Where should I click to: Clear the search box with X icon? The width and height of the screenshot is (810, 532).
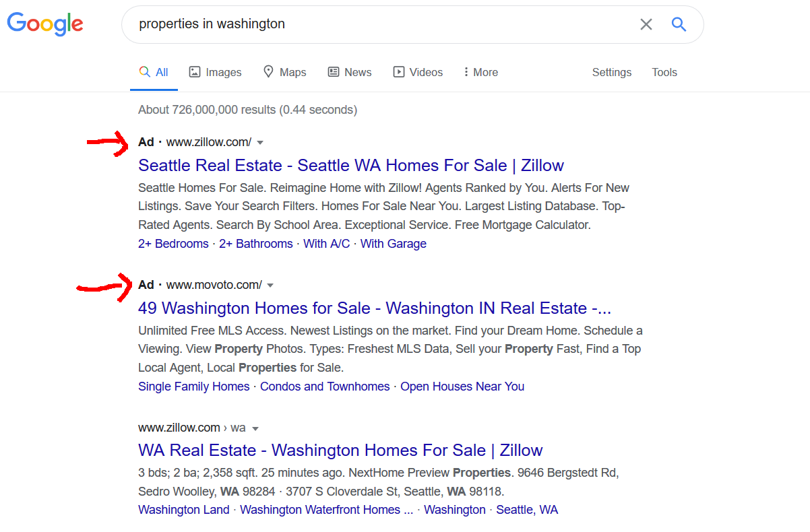tap(646, 24)
